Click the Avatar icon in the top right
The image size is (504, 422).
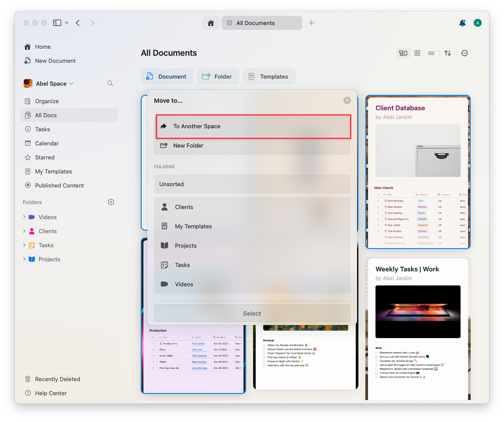[478, 22]
